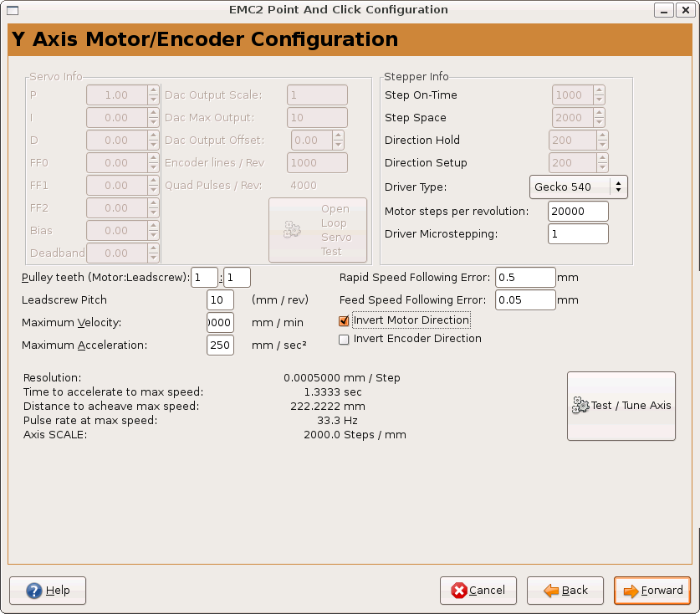This screenshot has height=614, width=700.
Task: Open the Driver Type dropdown
Action: coord(578,187)
